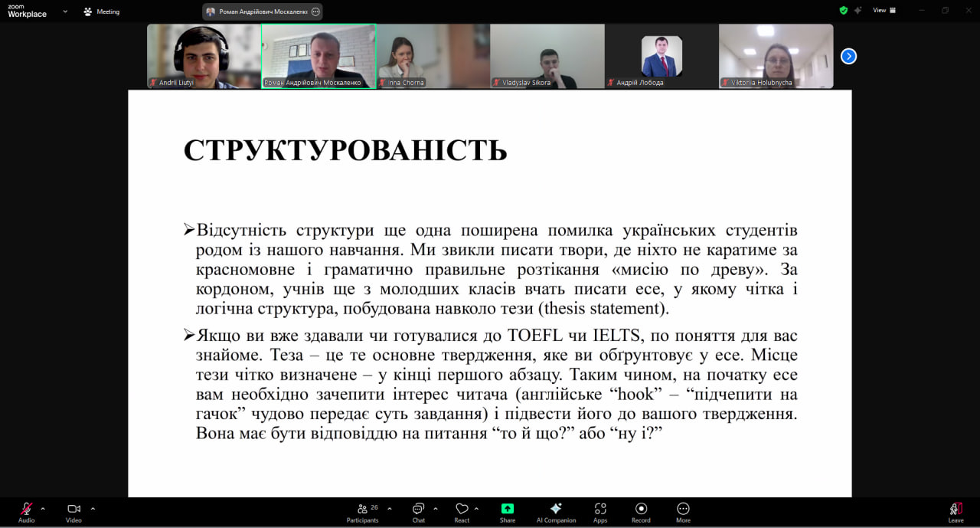Click text 'thesis statement' in the slide

602,310
